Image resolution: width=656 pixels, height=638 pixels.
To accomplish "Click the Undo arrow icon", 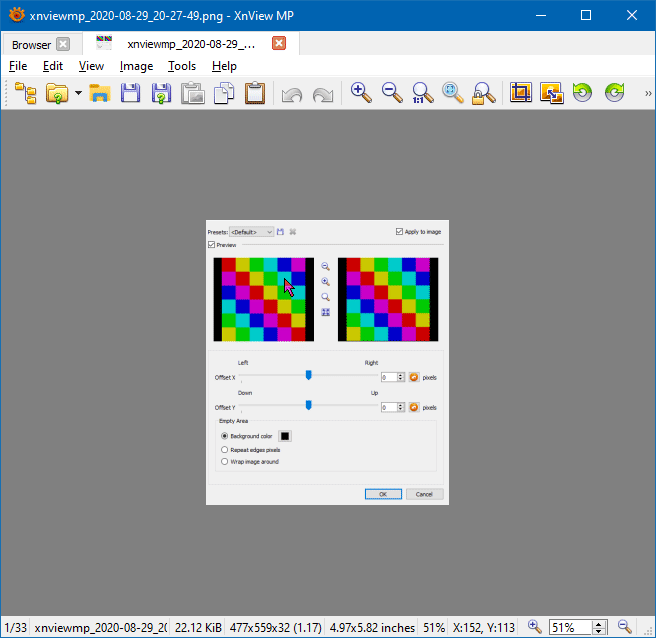I will pyautogui.click(x=292, y=94).
